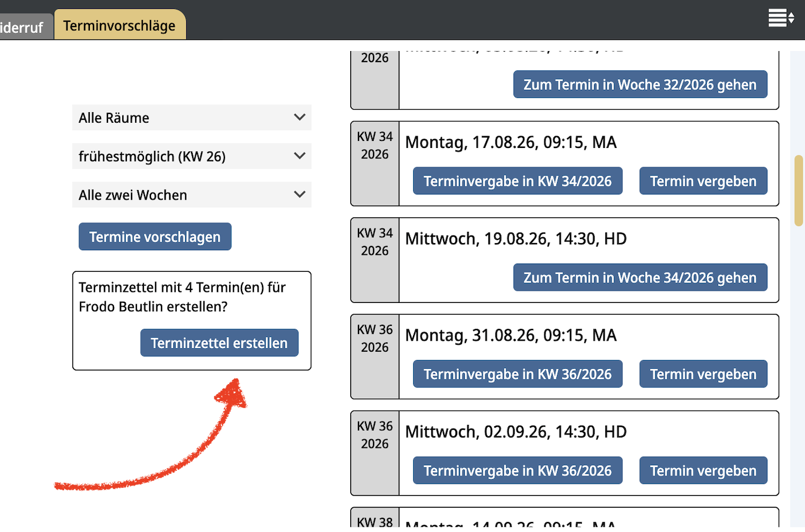This screenshot has height=532, width=805.
Task: Click Termin vergeben for Montag 31.08.26
Action: click(x=703, y=374)
